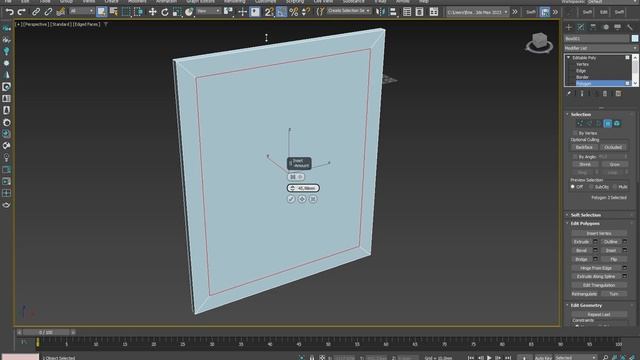Click the object color swatch

(635, 38)
